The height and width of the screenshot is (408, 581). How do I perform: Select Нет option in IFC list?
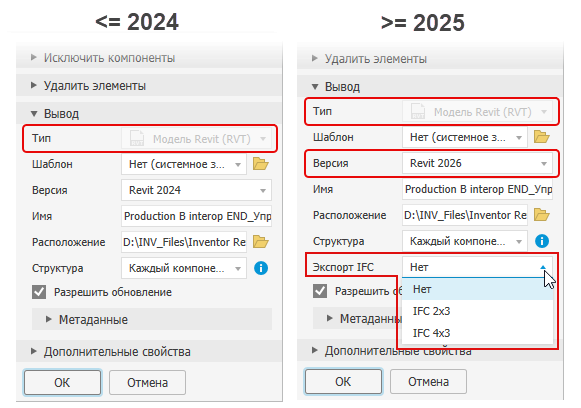click(x=477, y=289)
